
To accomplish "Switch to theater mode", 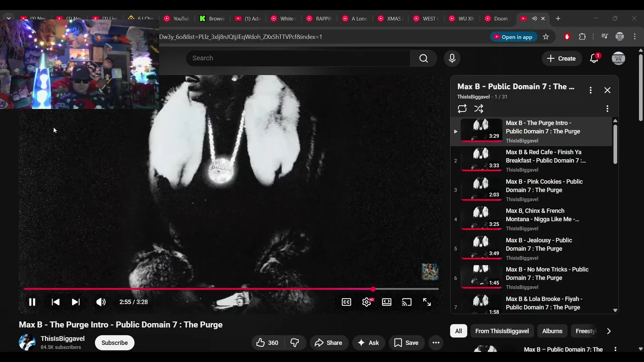I will click(386, 302).
